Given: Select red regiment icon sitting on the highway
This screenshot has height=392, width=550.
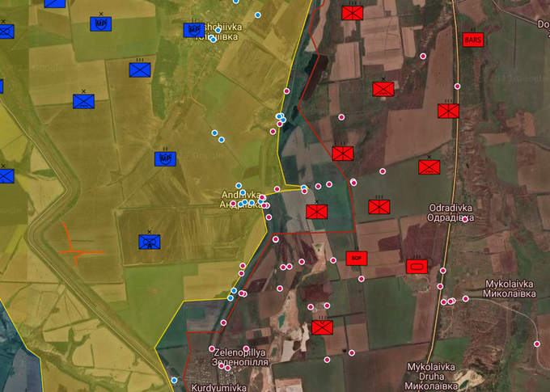Looking at the screenshot, I should click(448, 111).
